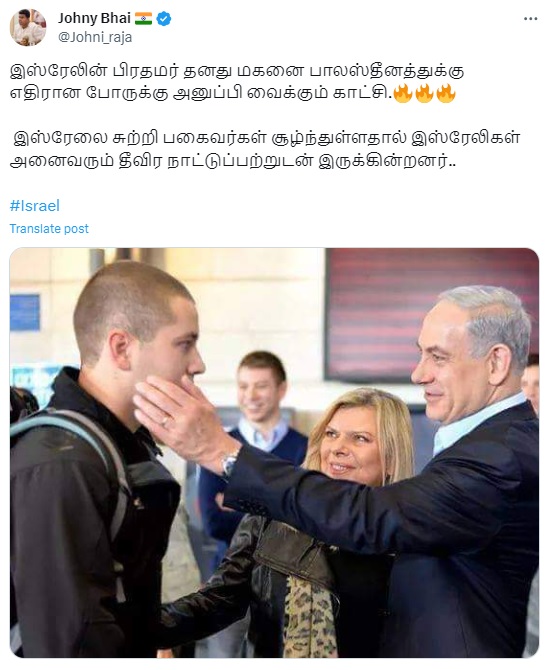Click the leopard-print scarf in the photo
The width and height of the screenshot is (548, 670).
coord(310,615)
